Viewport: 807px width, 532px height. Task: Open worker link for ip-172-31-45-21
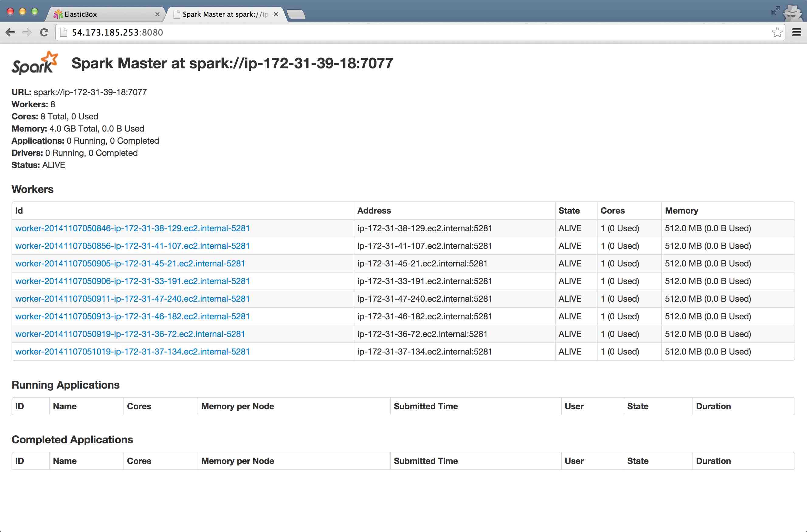[130, 264]
